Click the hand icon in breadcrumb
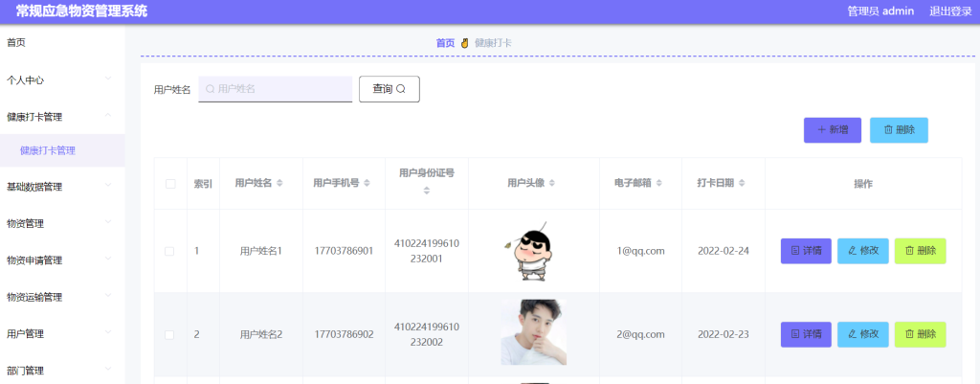 tap(464, 43)
